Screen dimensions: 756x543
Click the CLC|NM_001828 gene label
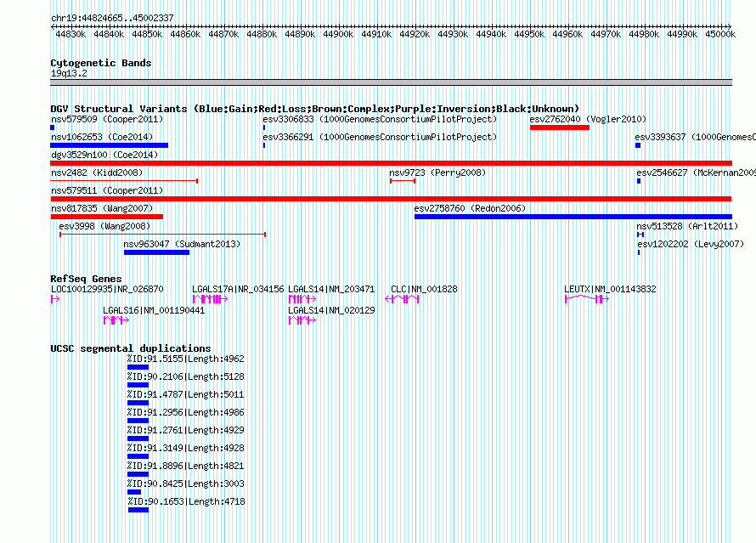pos(424,289)
